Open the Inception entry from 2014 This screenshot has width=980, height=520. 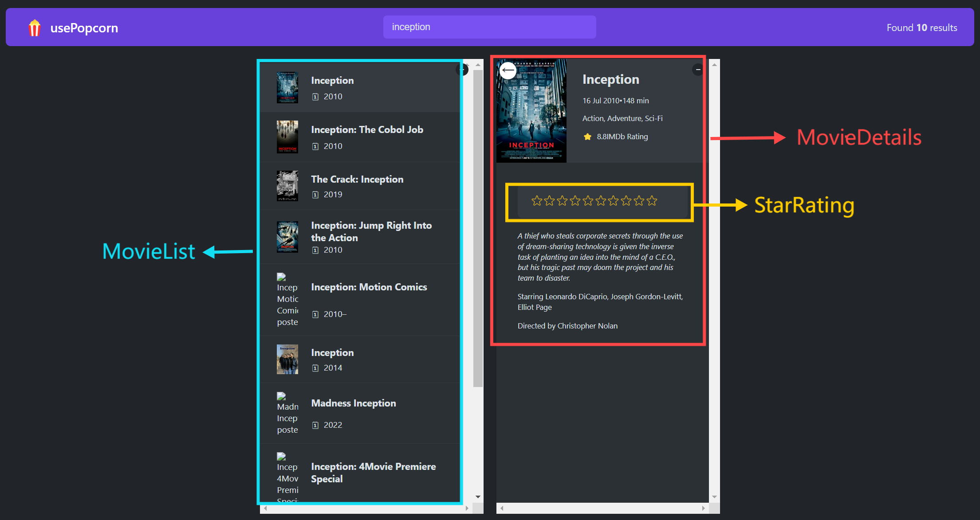(360, 360)
